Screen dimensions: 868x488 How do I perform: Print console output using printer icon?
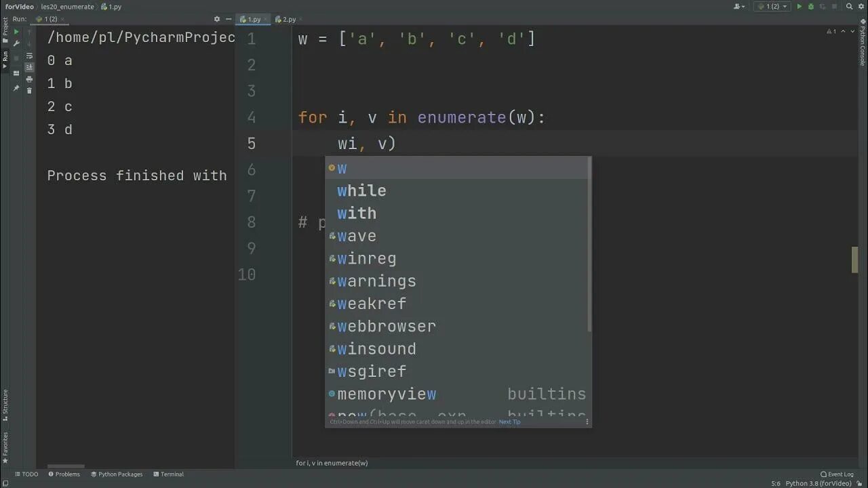coord(29,79)
